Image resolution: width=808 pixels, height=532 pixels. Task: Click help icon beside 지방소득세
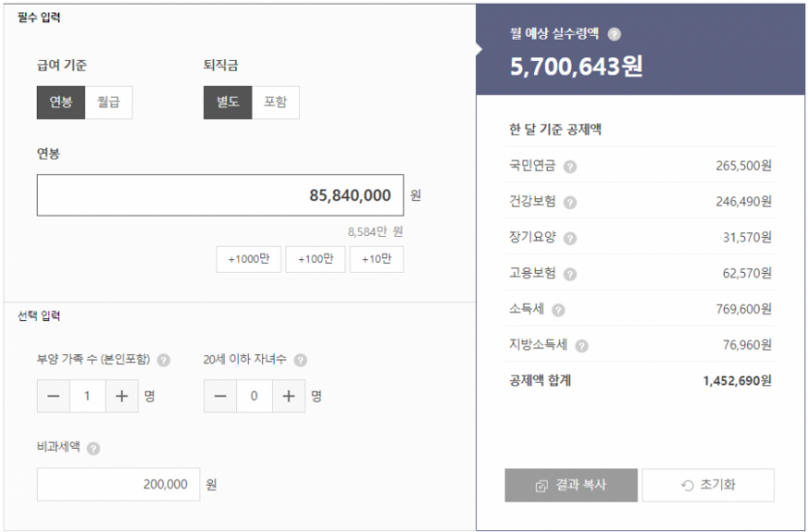click(582, 345)
